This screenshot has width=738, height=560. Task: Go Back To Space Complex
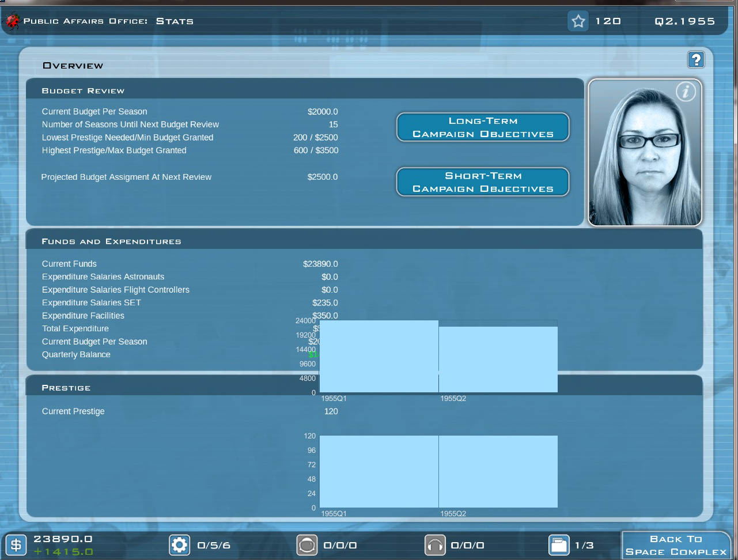676,545
